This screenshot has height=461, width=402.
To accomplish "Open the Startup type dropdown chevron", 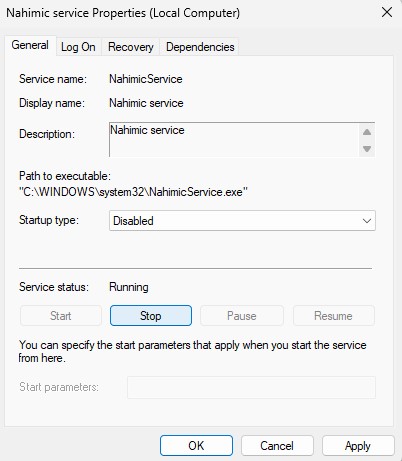I will click(x=367, y=221).
